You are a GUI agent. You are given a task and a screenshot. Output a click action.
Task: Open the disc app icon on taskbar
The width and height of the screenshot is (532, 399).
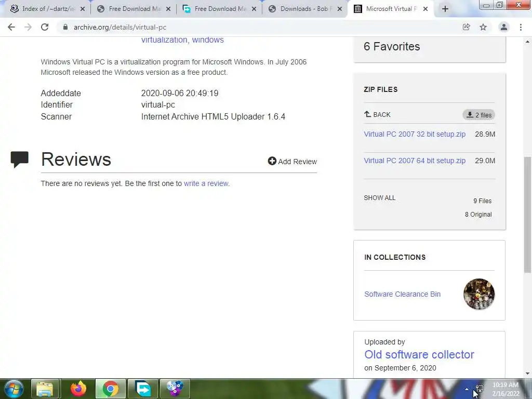coord(175,389)
